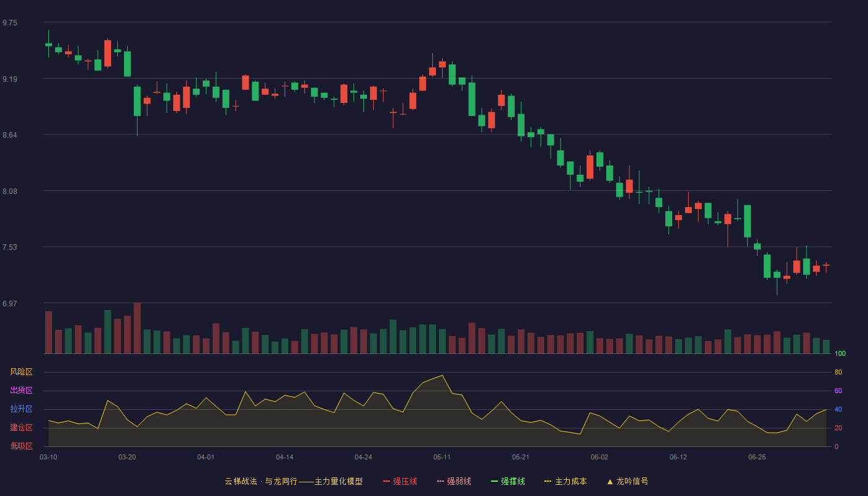Click the tallest volume bar near 03-20
868x496 pixels.
(137, 328)
